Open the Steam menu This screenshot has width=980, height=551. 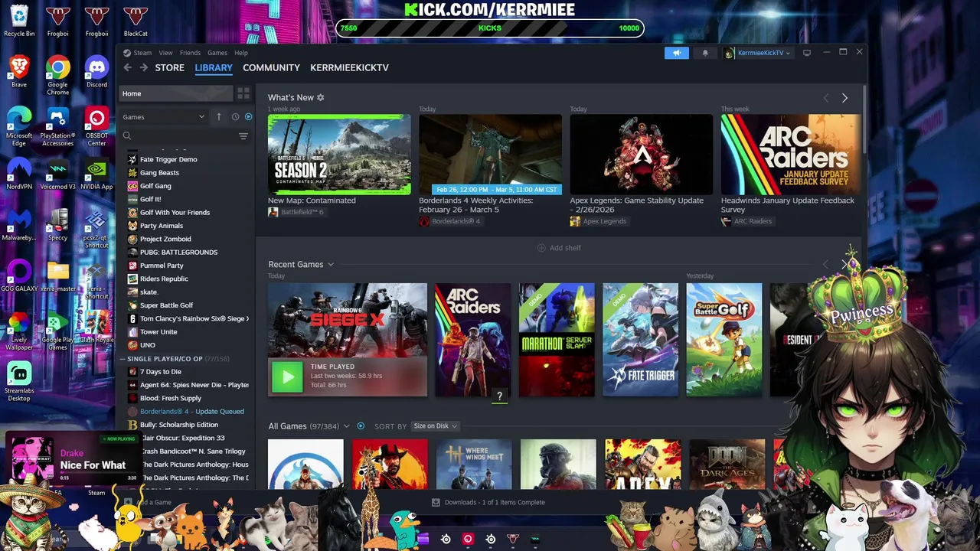142,53
